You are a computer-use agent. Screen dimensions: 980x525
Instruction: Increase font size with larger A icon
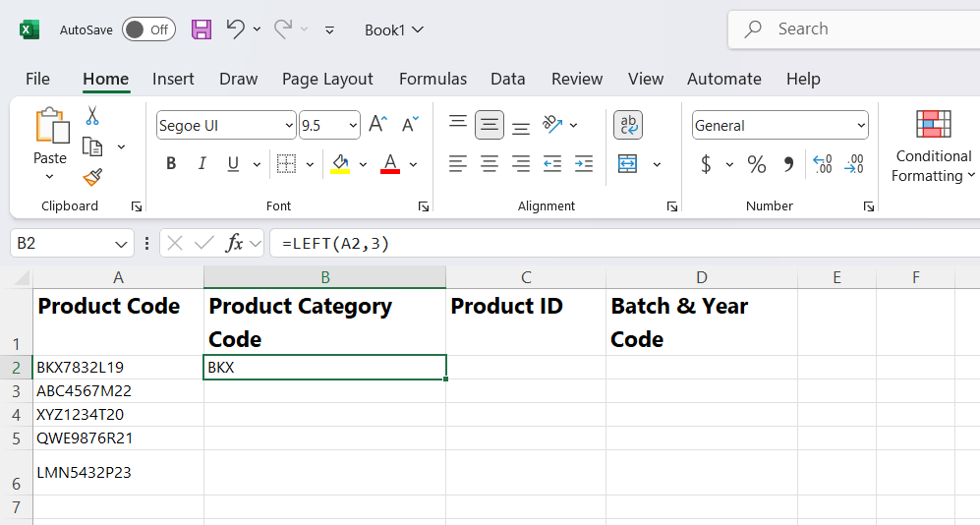pos(377,125)
